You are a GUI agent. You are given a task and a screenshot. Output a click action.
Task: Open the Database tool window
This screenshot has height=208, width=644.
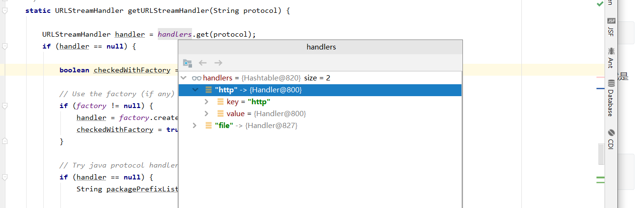[x=611, y=98]
